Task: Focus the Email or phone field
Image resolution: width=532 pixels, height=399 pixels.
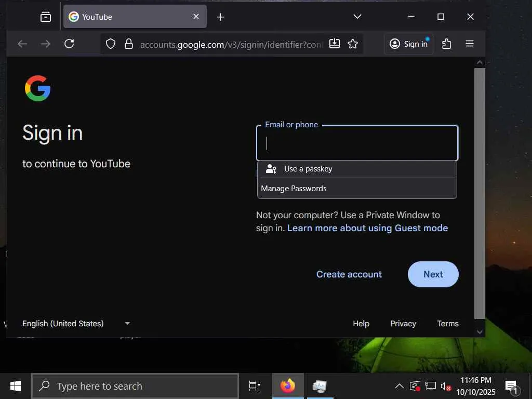Action: (x=357, y=143)
